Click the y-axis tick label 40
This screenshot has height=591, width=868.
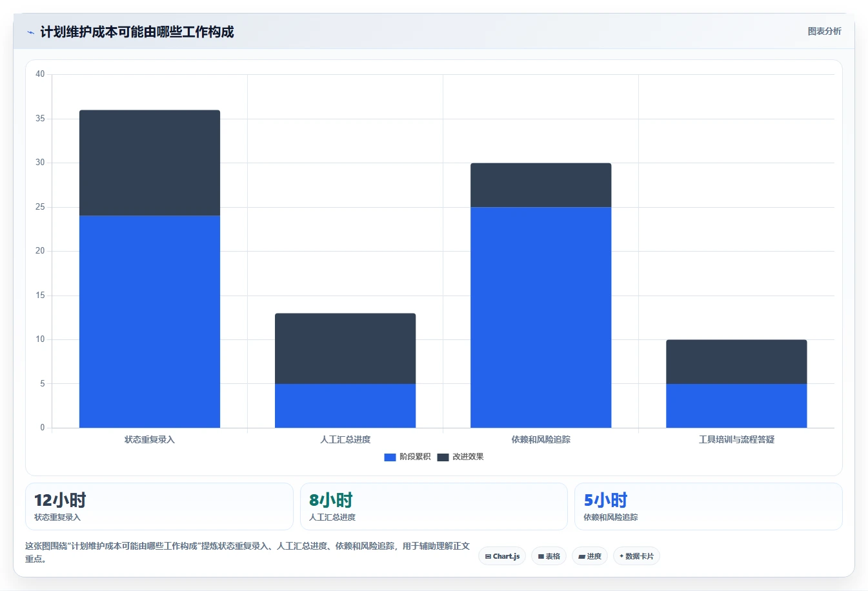pos(40,74)
